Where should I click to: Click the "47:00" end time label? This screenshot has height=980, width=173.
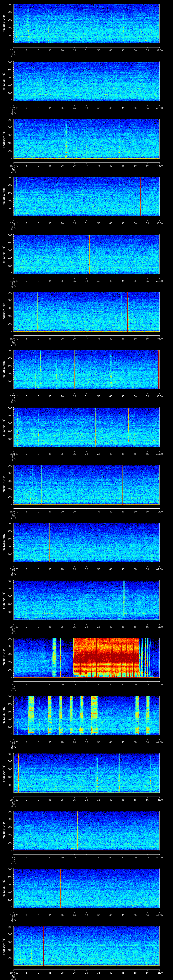point(159,915)
